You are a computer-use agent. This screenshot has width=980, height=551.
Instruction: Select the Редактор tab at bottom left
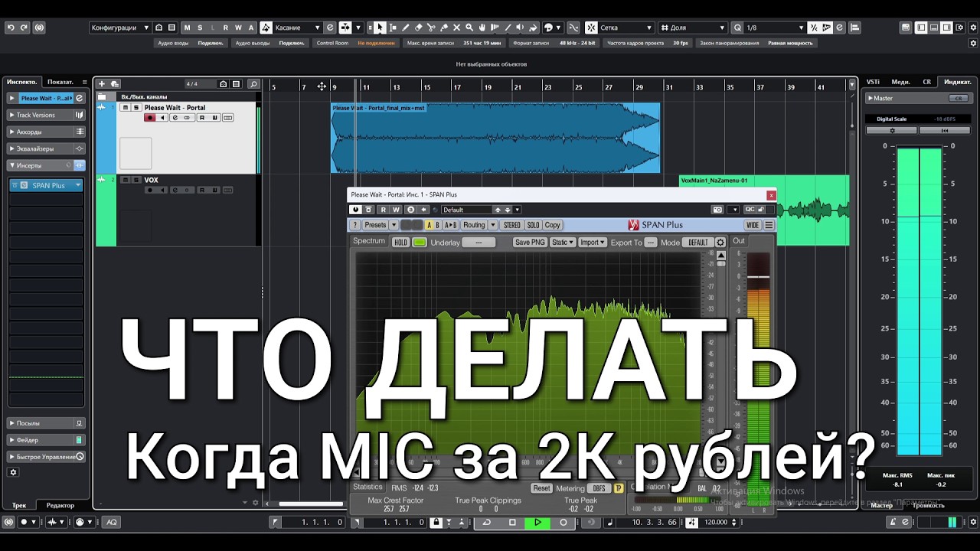[x=60, y=505]
